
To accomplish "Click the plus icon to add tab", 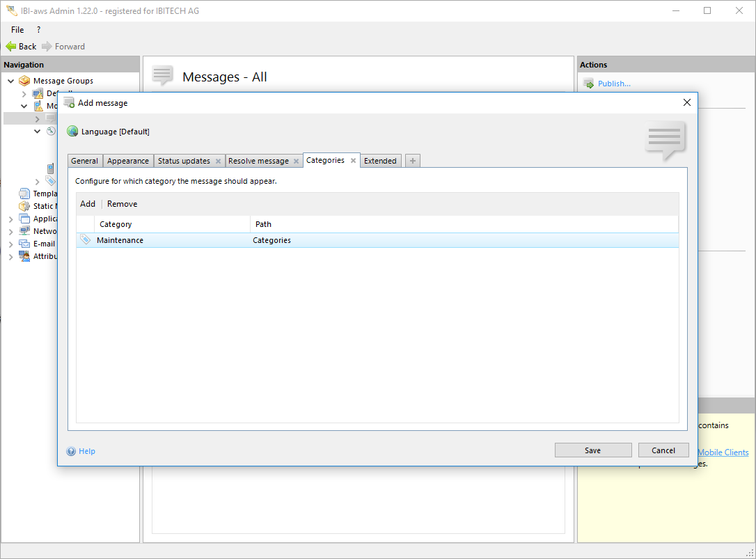I will coord(413,161).
